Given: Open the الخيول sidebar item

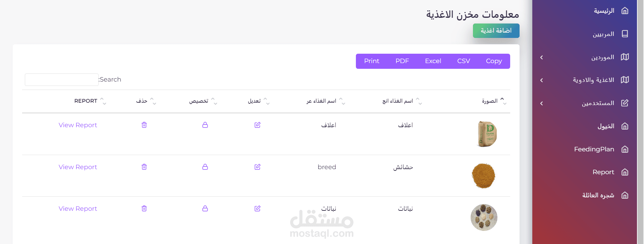Looking at the screenshot, I should tap(606, 126).
